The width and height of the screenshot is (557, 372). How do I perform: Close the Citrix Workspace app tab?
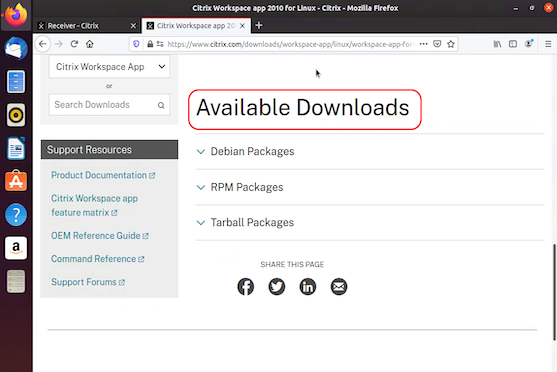pos(242,26)
